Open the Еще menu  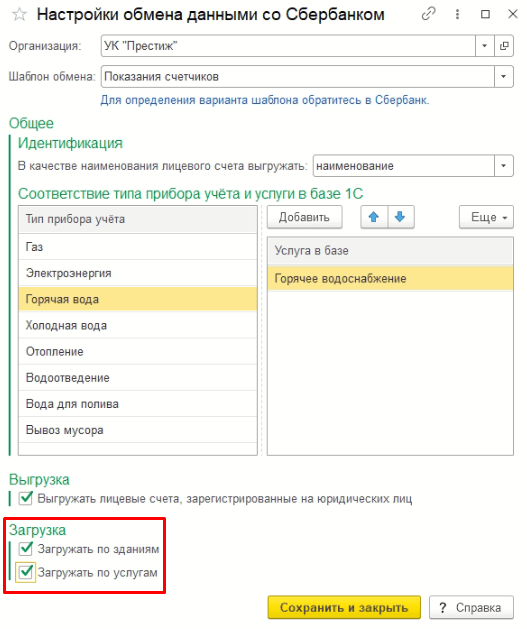click(x=486, y=217)
